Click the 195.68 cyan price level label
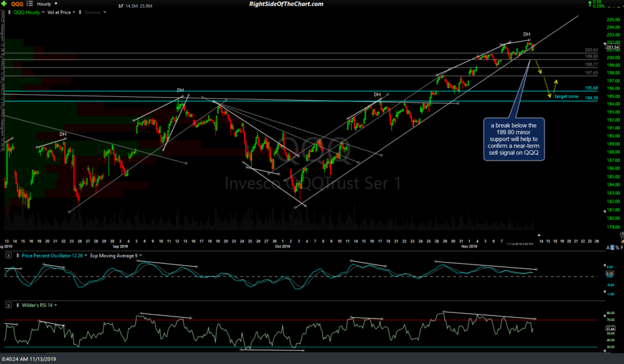This screenshot has height=364, width=624. (591, 88)
